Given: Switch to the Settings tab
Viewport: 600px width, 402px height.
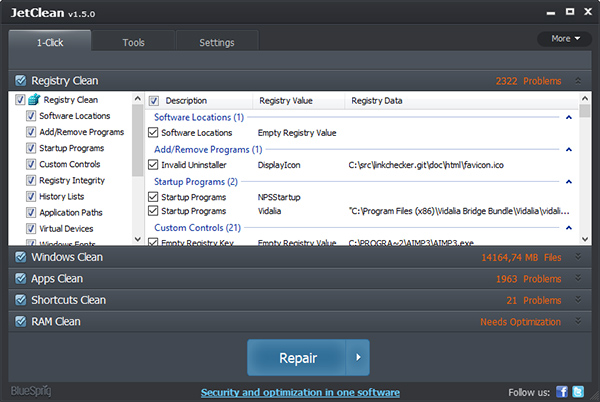Looking at the screenshot, I should (216, 43).
